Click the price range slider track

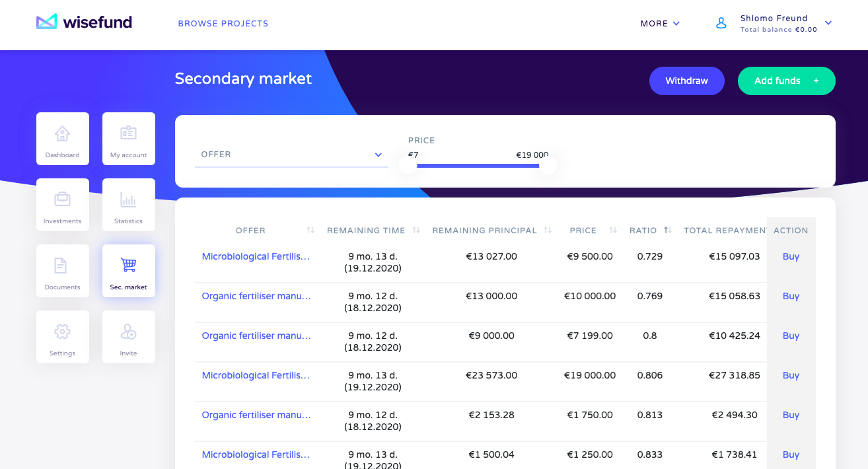pos(478,166)
